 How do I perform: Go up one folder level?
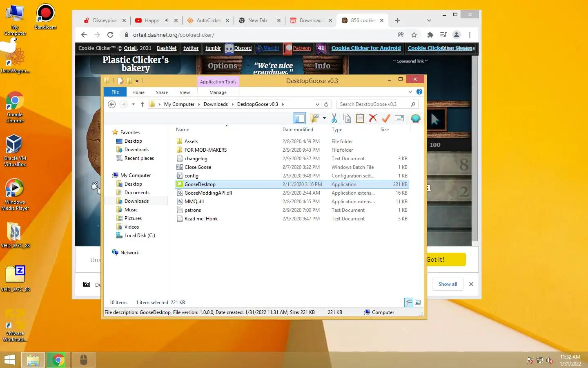(x=142, y=104)
